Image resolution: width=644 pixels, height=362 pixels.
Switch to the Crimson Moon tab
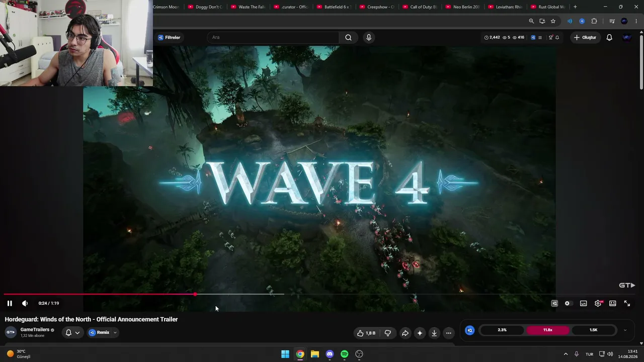point(166,7)
